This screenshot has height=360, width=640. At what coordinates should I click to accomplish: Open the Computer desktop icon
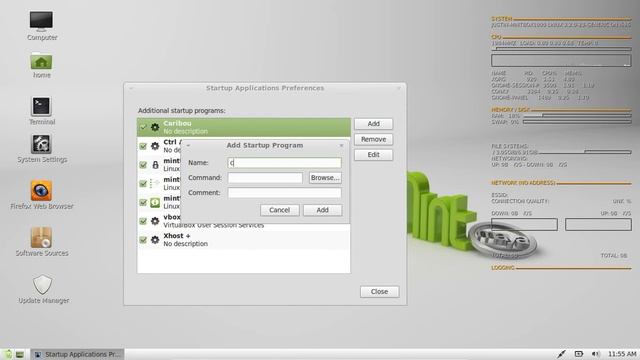(x=41, y=21)
